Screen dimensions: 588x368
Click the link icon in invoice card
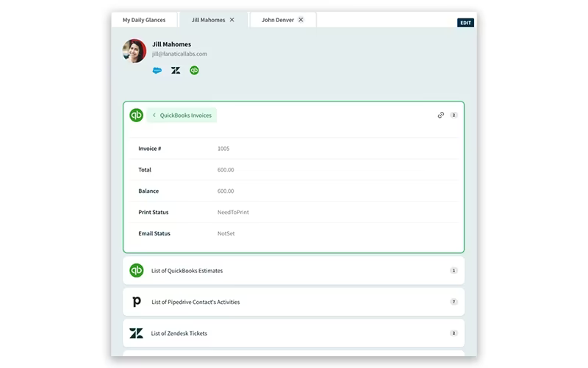coord(441,115)
